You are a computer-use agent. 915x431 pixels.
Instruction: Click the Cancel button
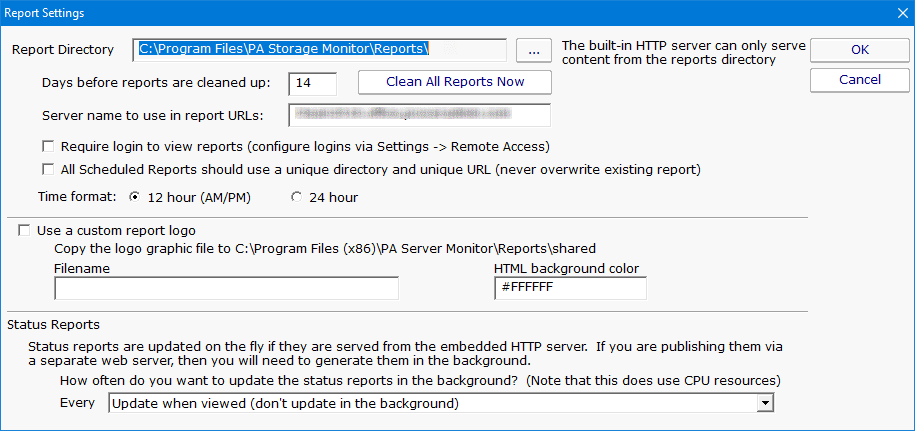[859, 79]
